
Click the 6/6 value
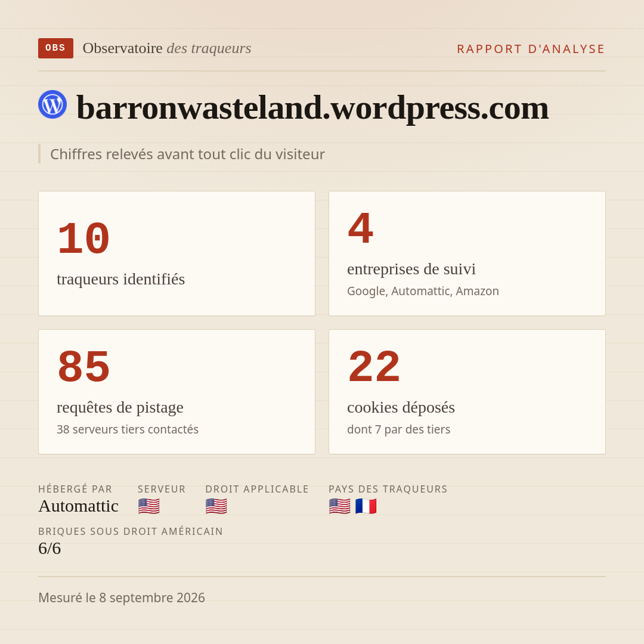[49, 549]
